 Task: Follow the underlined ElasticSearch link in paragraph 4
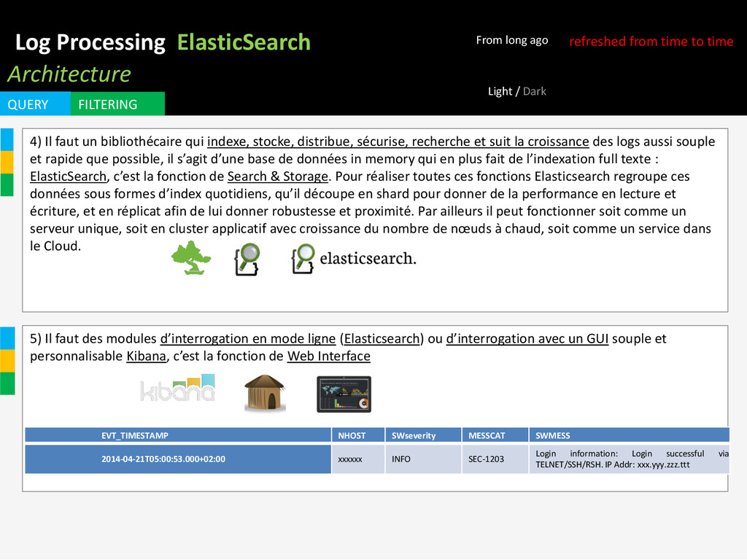click(x=68, y=176)
